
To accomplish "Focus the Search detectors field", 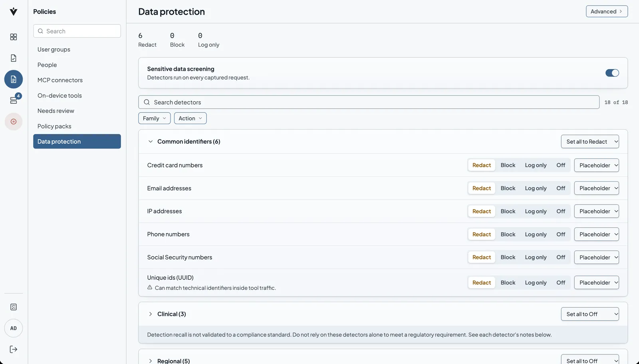I will click(x=369, y=102).
